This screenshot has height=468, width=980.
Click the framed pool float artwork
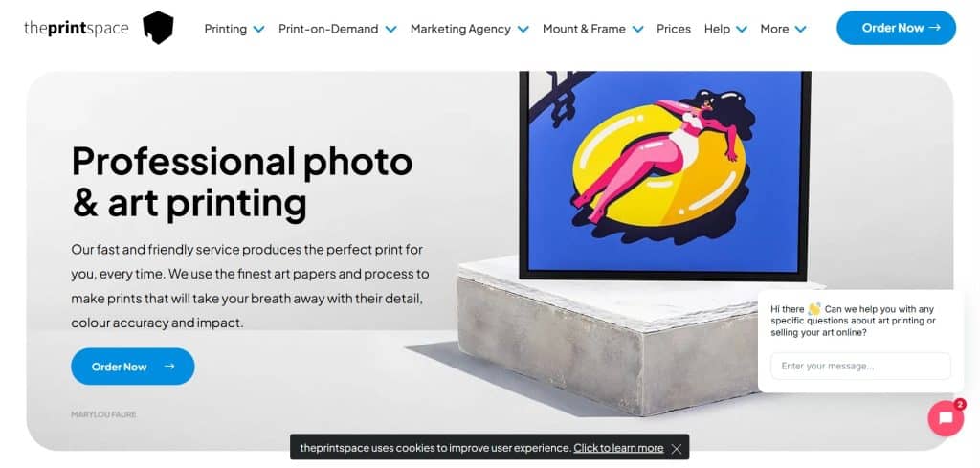(x=665, y=175)
